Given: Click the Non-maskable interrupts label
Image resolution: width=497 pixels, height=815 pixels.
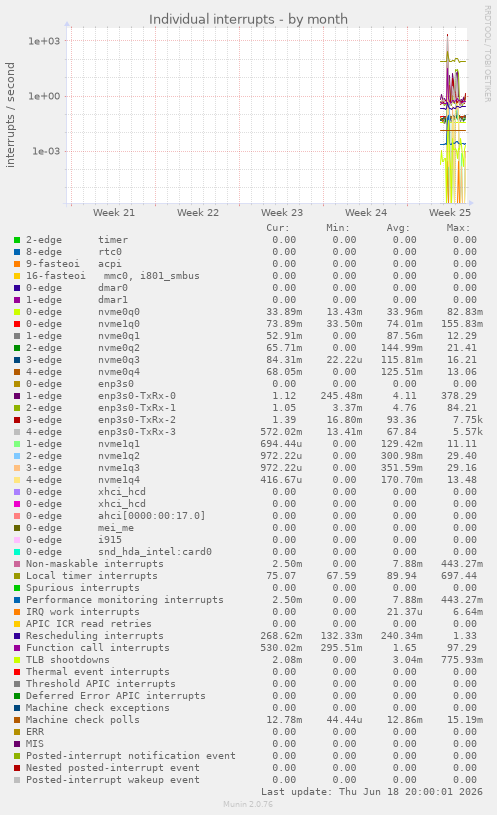Looking at the screenshot, I should [x=95, y=564].
